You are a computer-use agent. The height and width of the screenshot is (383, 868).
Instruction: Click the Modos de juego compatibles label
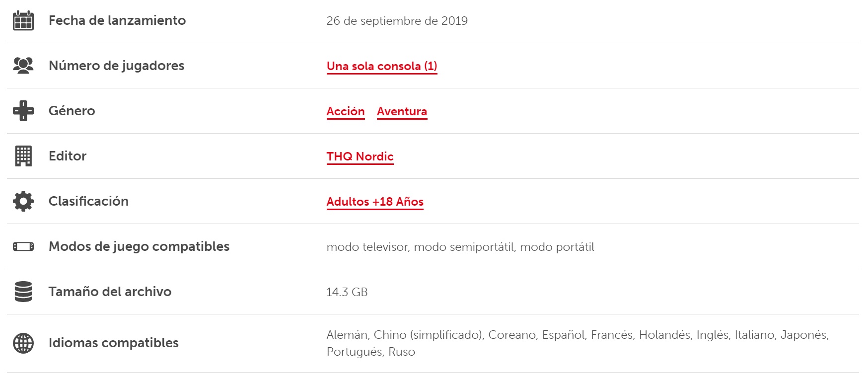[x=139, y=246]
